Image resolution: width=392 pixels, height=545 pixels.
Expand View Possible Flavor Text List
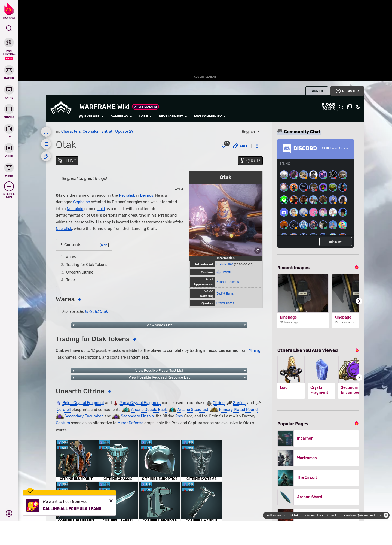pyautogui.click(x=159, y=371)
